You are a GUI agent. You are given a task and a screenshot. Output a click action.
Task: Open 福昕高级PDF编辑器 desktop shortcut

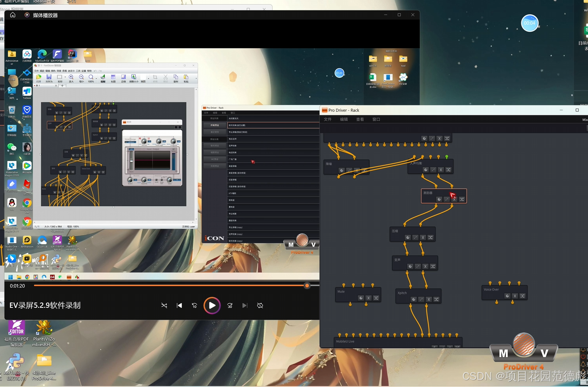(17, 334)
